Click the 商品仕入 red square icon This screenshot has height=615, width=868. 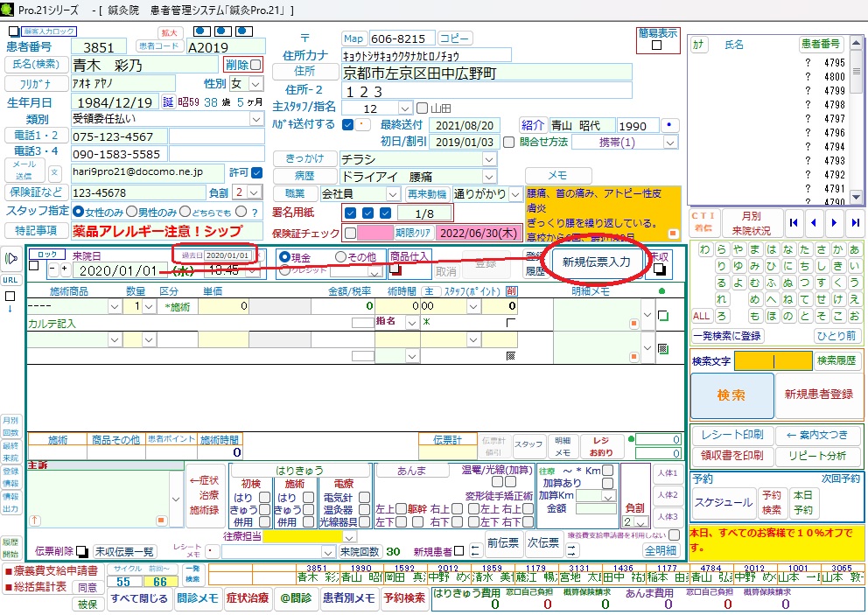pos(395,269)
